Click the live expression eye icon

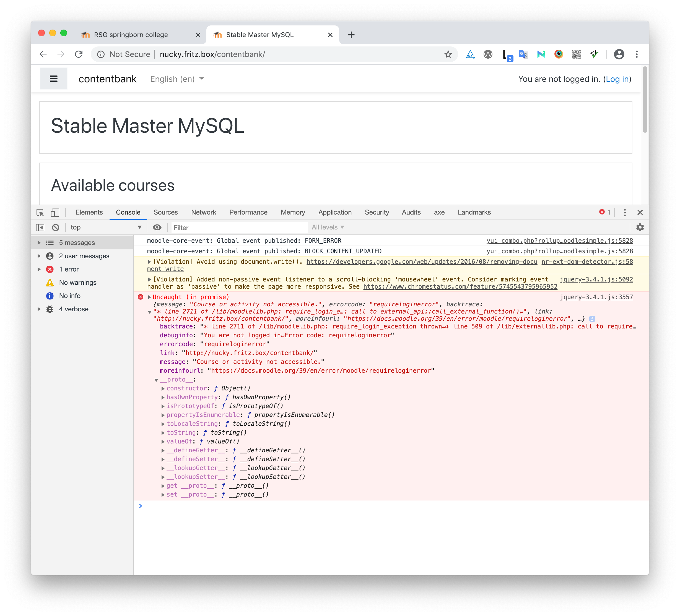[x=157, y=228]
